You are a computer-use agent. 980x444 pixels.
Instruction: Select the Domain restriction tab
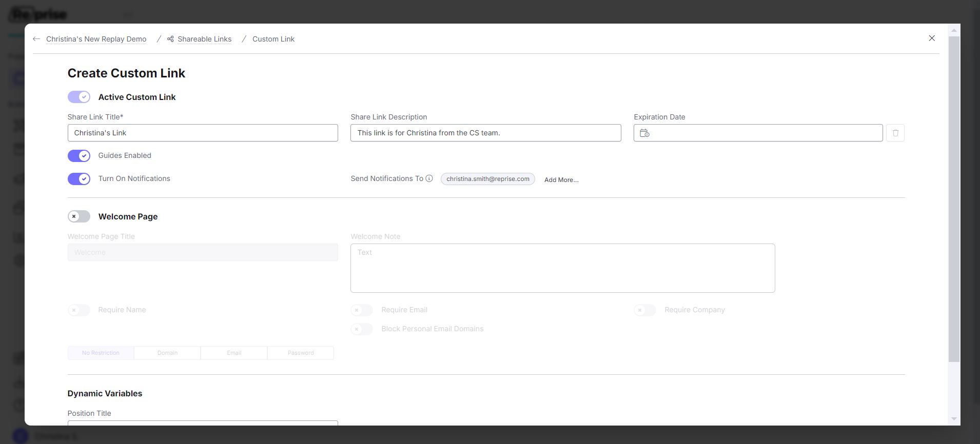pos(167,353)
